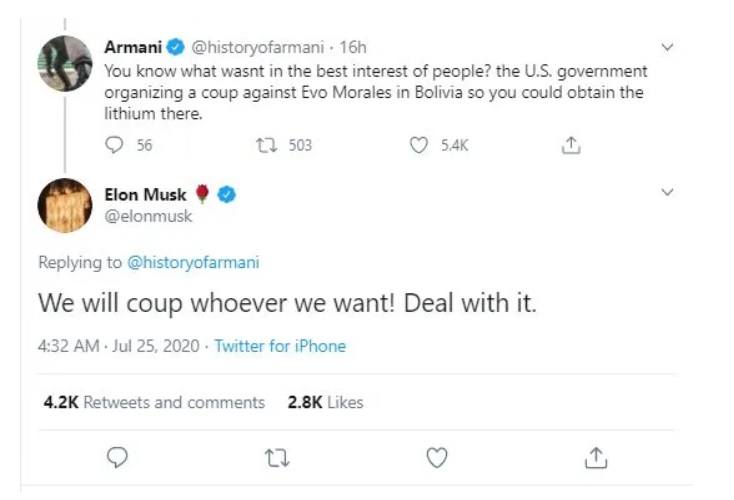Open the chevron menu on Elon Musk's tweet
This screenshot has height=500, width=734.
(669, 191)
